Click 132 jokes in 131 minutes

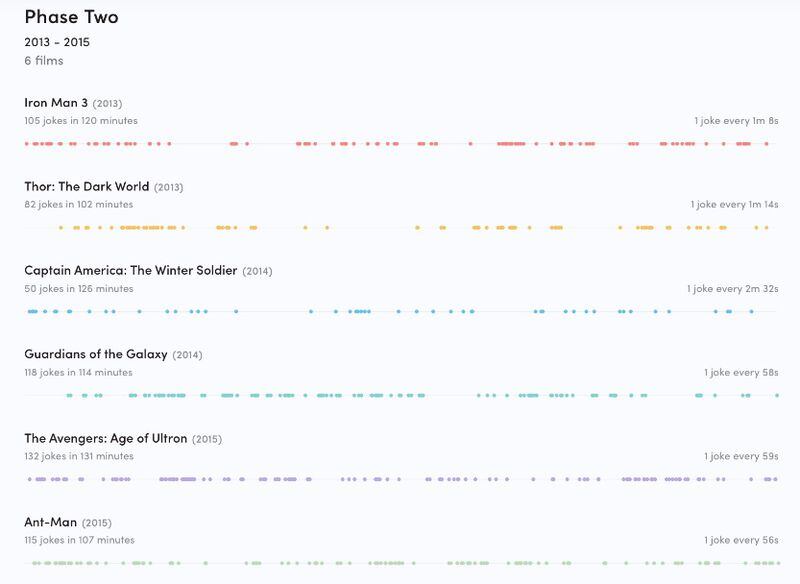[79, 456]
